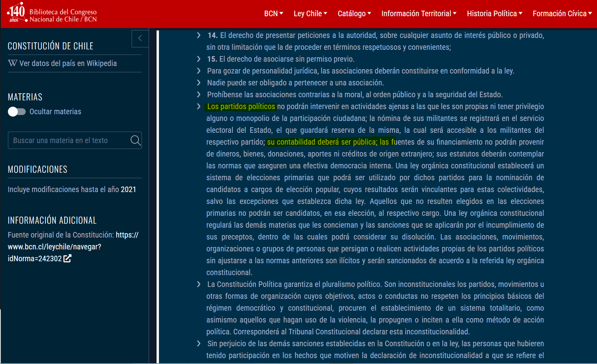Click 'Fuente original de la Constitución:' label
This screenshot has width=597, height=364.
61,235
